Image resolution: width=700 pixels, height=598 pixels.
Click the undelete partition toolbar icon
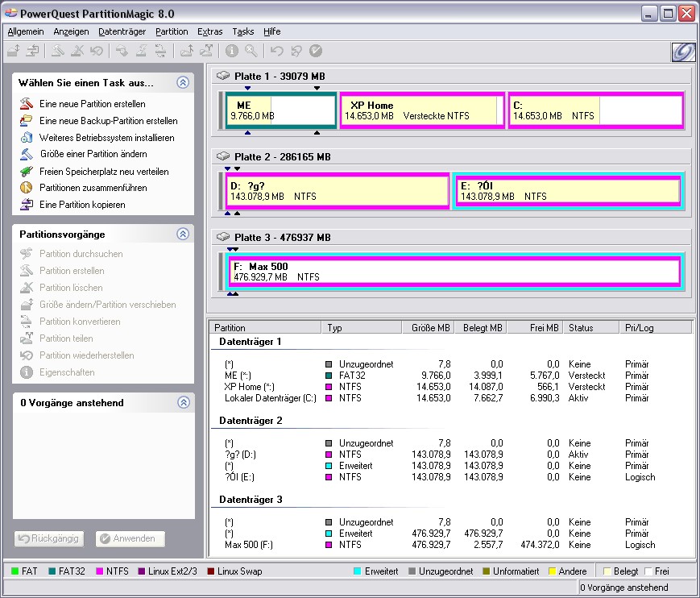tap(97, 51)
